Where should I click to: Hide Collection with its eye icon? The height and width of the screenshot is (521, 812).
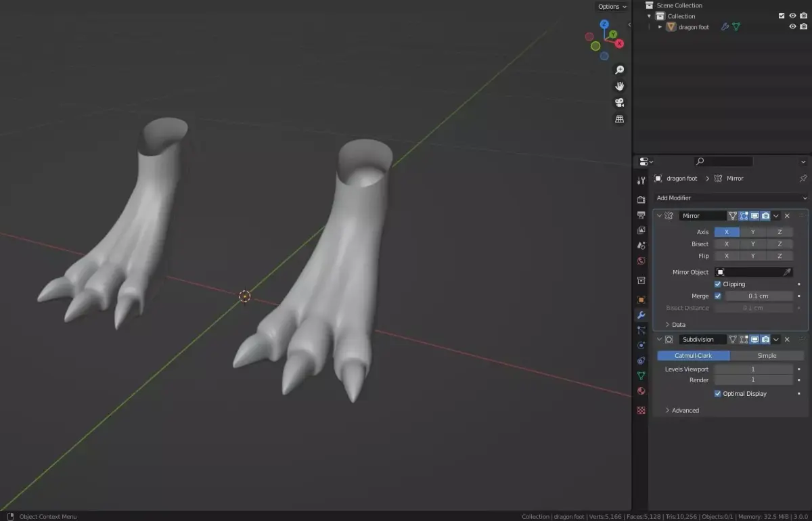pyautogui.click(x=792, y=16)
